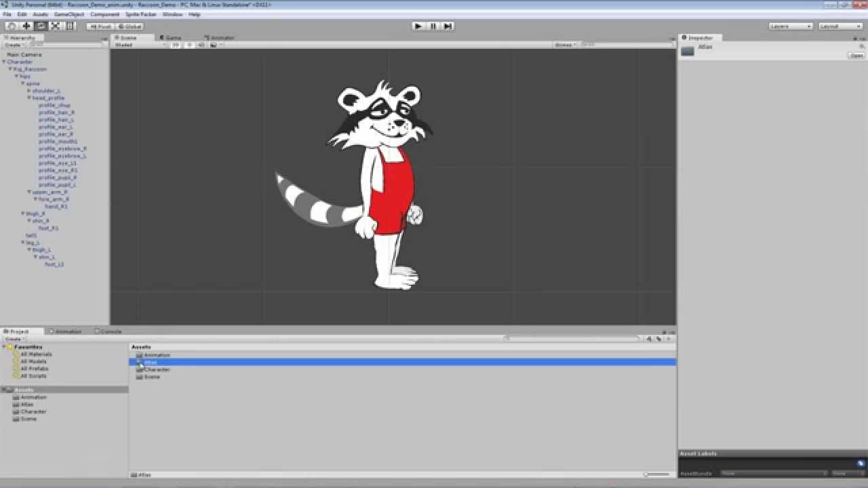Select tail1 in Hierarchy
The width and height of the screenshot is (868, 488).
[31, 236]
